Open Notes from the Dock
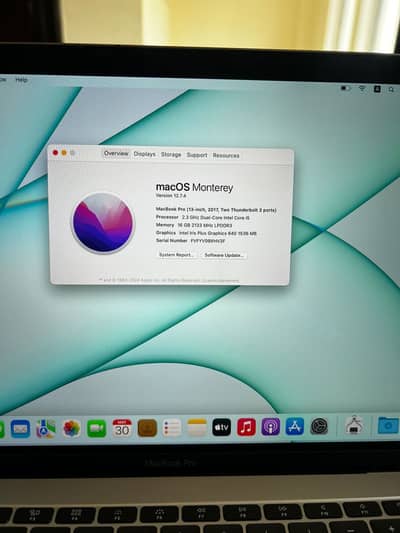400x533 pixels. [x=197, y=427]
